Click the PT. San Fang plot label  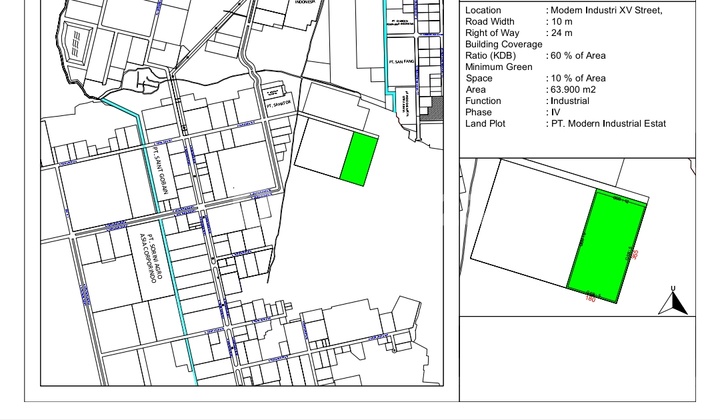(x=402, y=62)
